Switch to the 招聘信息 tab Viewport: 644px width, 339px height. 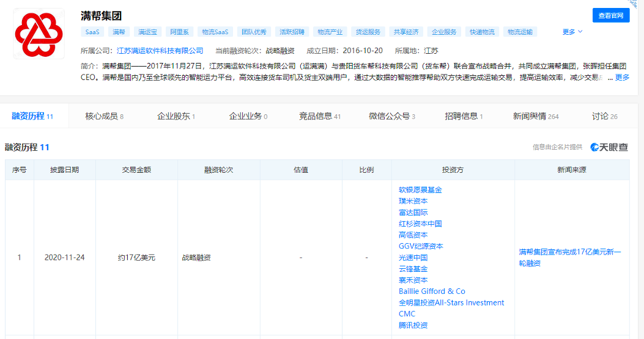click(x=464, y=116)
